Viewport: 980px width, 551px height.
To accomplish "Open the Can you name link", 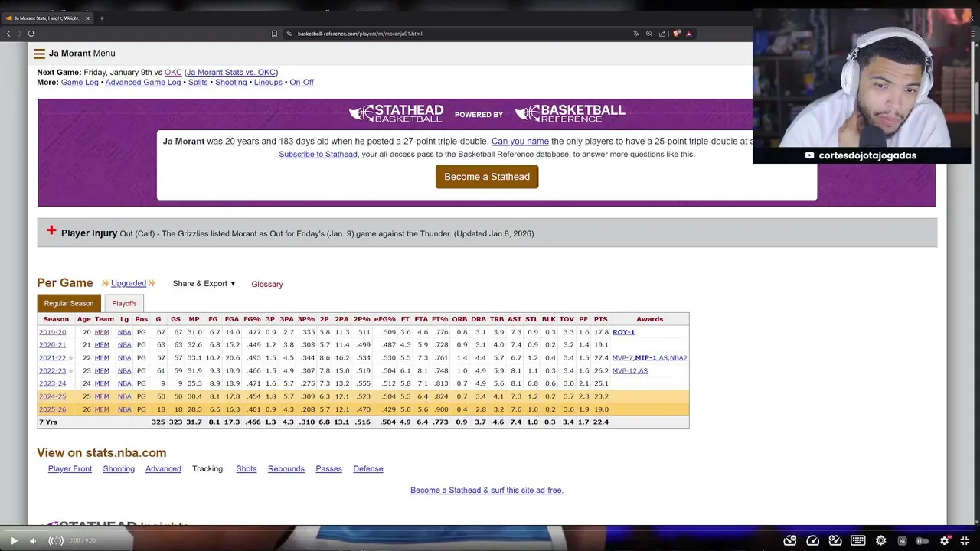I will (x=520, y=142).
